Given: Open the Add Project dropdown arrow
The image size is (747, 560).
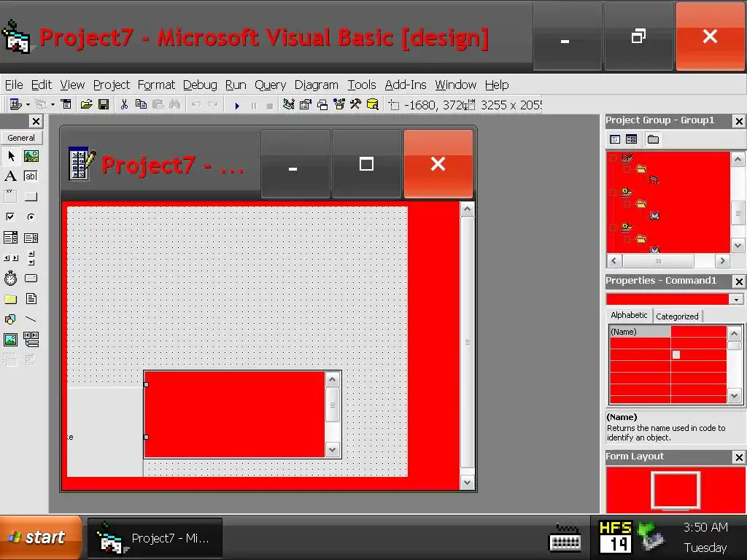Looking at the screenshot, I should tap(28, 104).
